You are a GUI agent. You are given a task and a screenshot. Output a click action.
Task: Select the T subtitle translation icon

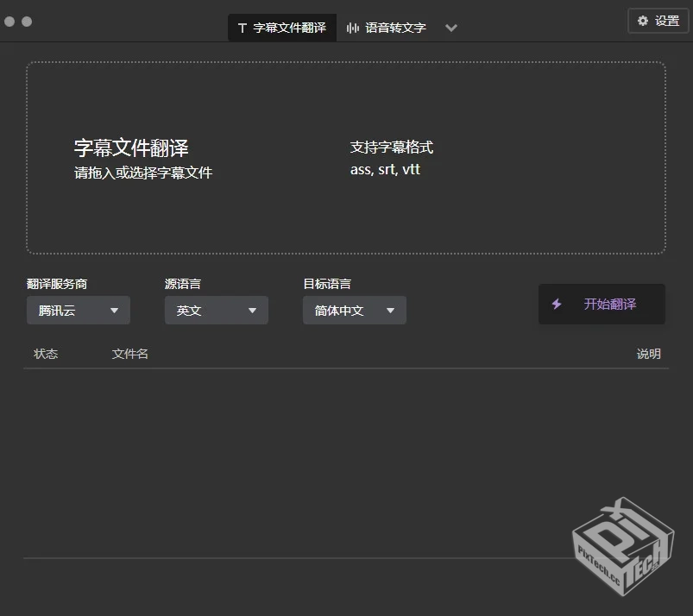[x=241, y=27]
